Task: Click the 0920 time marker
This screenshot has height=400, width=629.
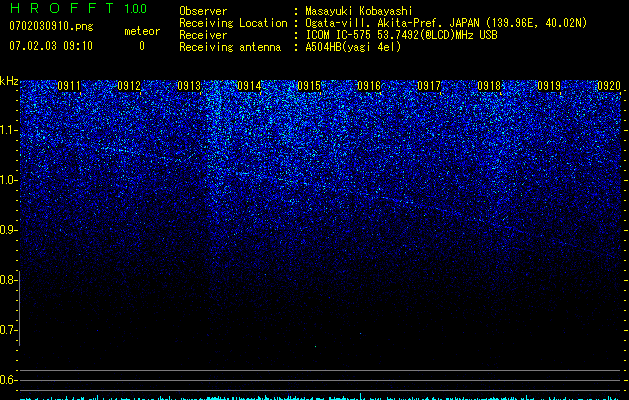Action: pos(609,86)
